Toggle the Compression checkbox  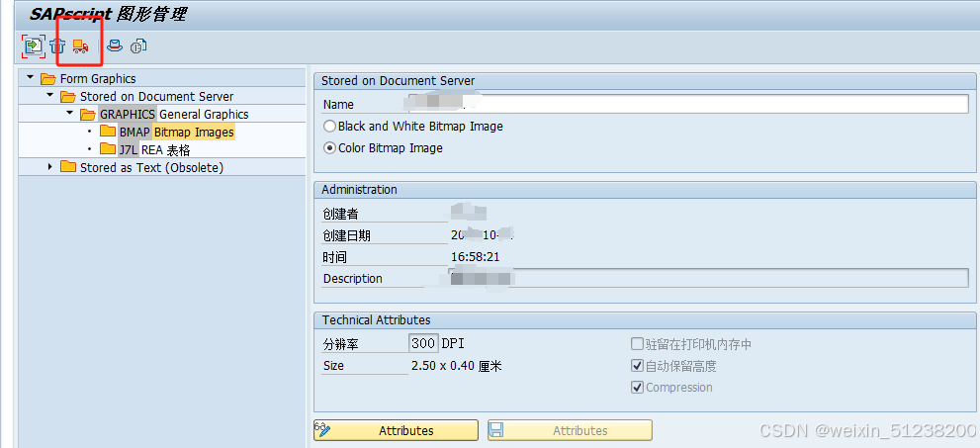(x=637, y=388)
